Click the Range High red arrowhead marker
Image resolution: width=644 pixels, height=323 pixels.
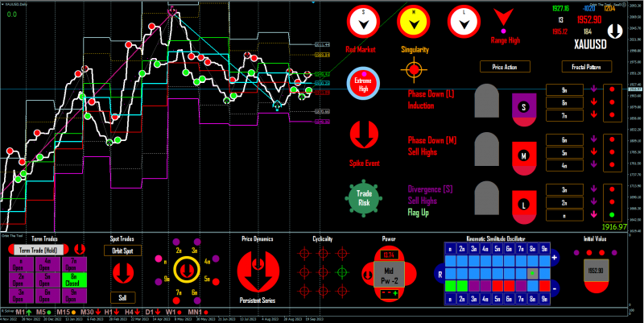[x=504, y=17]
